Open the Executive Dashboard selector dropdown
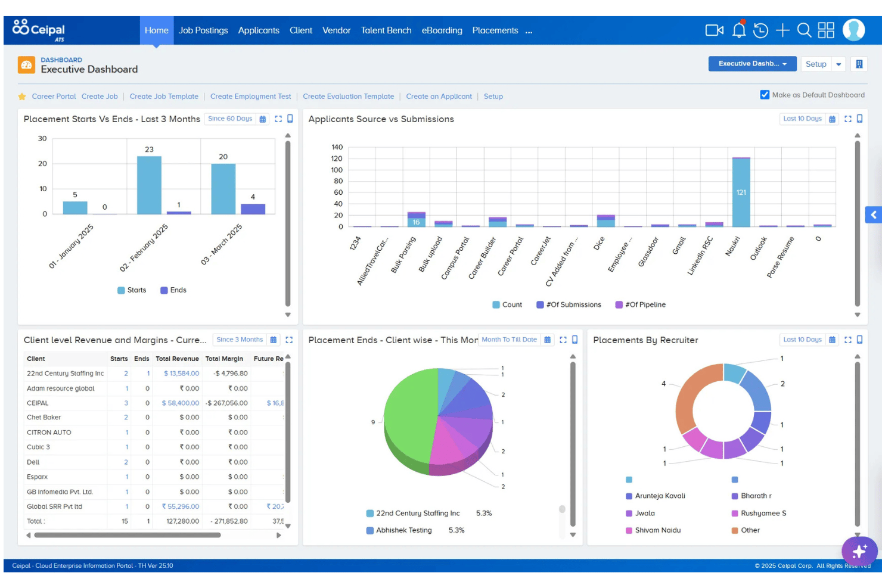The image size is (882, 588). (x=752, y=64)
